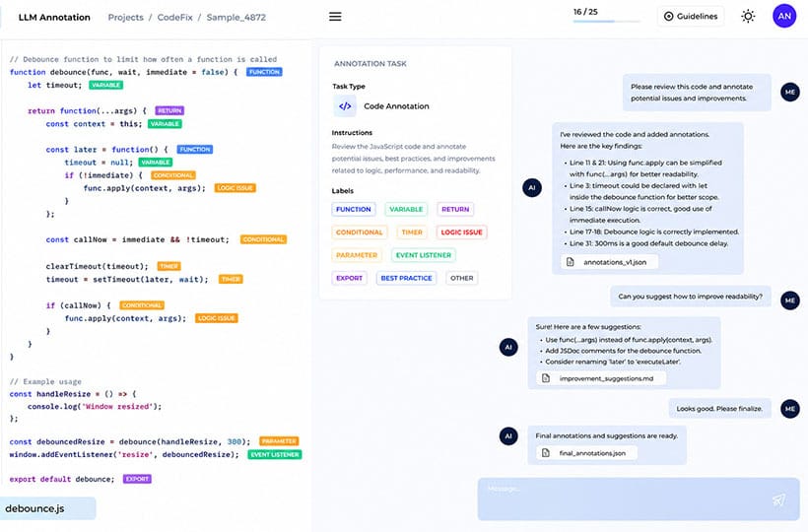Select the CONDITIONAL label chip

360,233
